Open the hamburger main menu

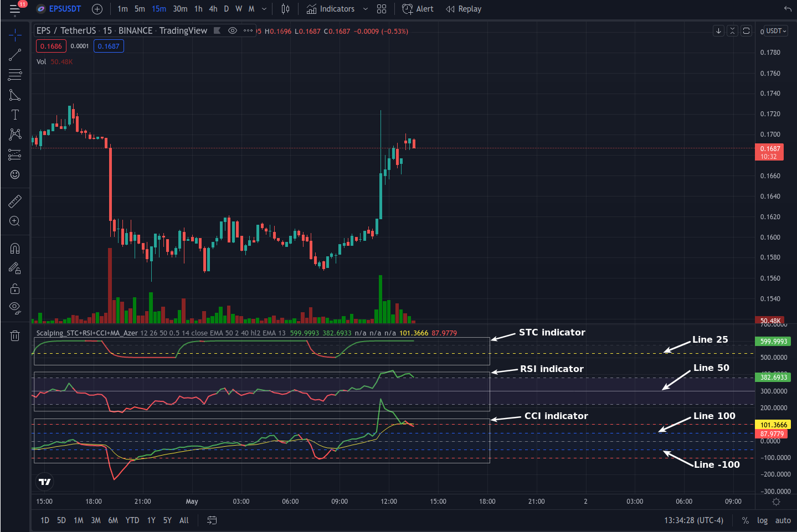[15, 9]
